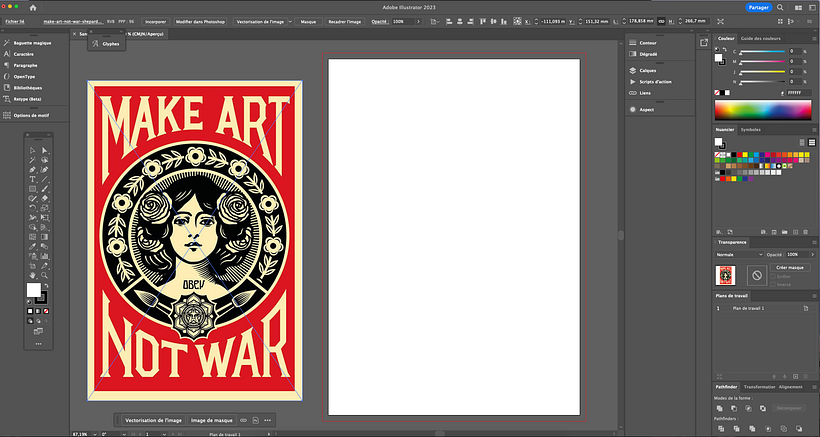Click the Créer masque button
This screenshot has height=437, width=820.
click(789, 268)
